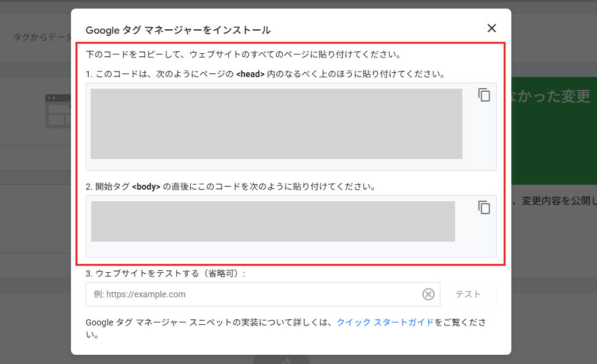
Task: Click the 変更内容を公開 text on the right
Action: click(558, 201)
